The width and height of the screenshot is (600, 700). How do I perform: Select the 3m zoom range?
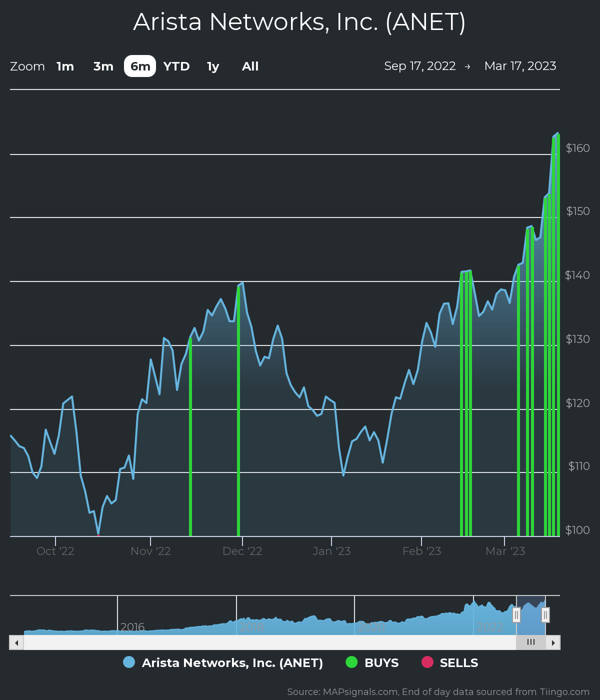(x=103, y=66)
